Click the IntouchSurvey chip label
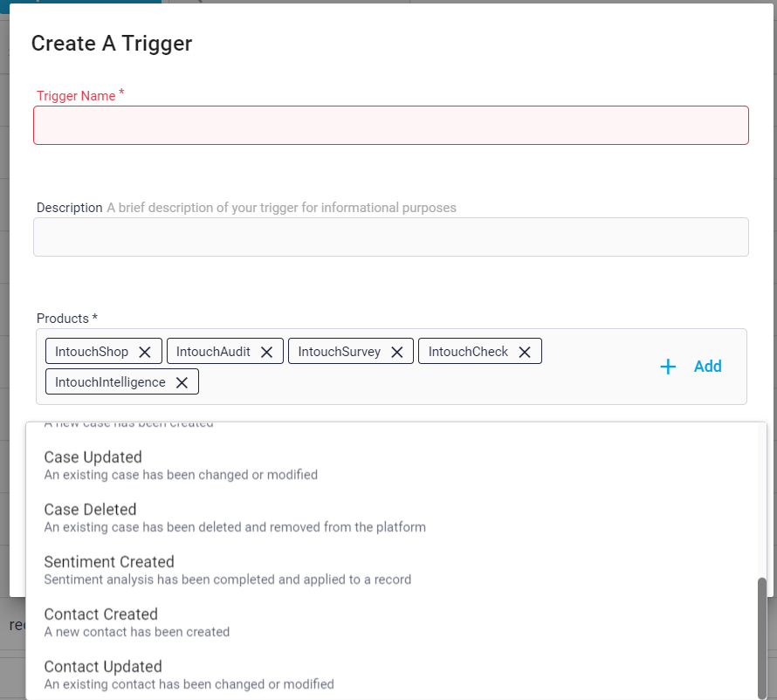Viewport: 777px width, 700px height. pyautogui.click(x=340, y=352)
